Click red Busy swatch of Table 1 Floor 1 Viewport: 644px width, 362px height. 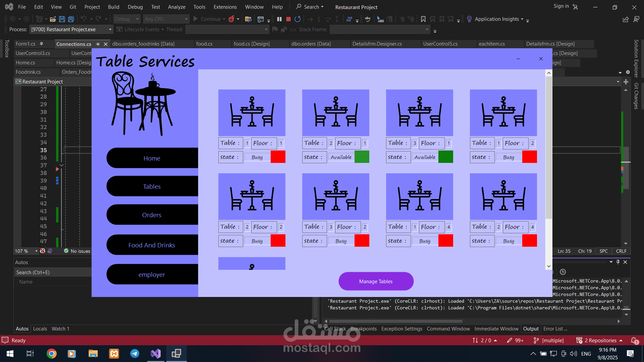coord(278,157)
